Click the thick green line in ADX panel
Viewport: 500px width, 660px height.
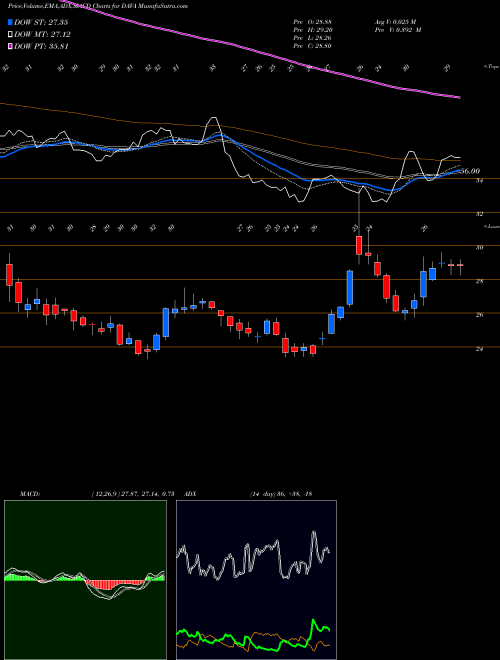253,635
